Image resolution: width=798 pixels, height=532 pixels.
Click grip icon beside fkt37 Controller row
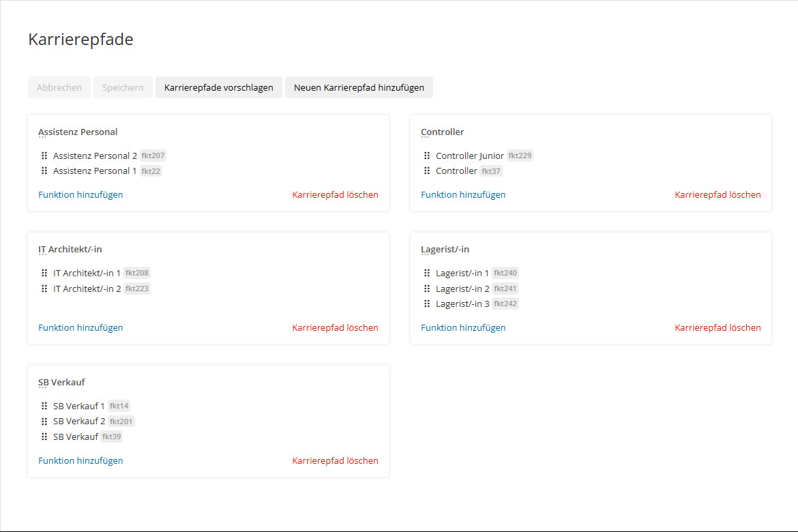[427, 171]
